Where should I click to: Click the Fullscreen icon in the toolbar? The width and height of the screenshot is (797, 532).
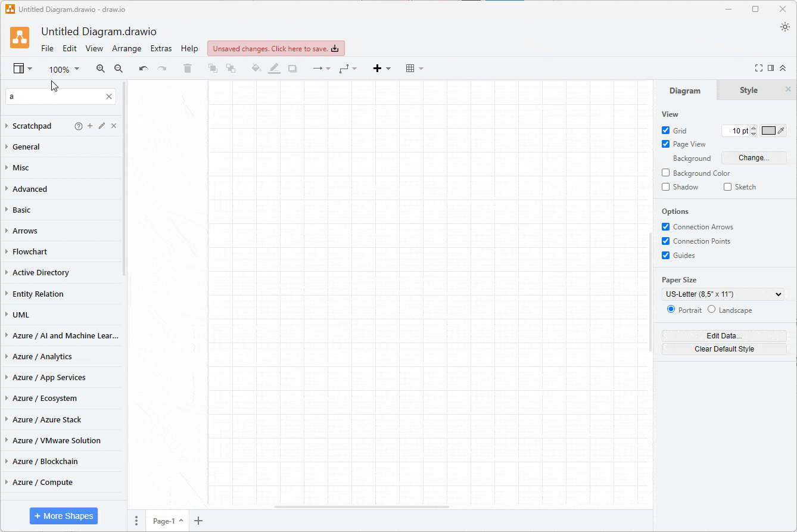pos(758,68)
